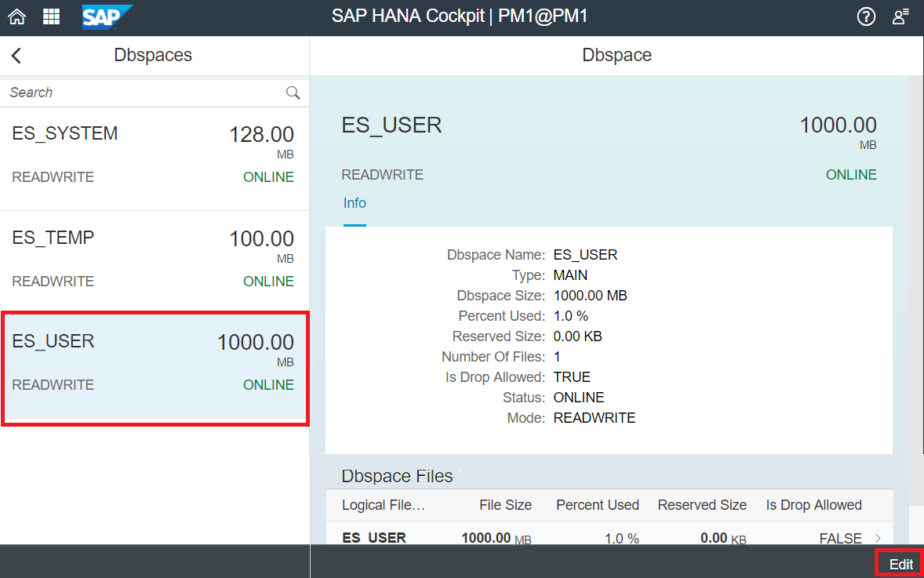Viewport: 924px width, 578px height.
Task: Click the Dbspace Files section title
Action: tap(397, 476)
